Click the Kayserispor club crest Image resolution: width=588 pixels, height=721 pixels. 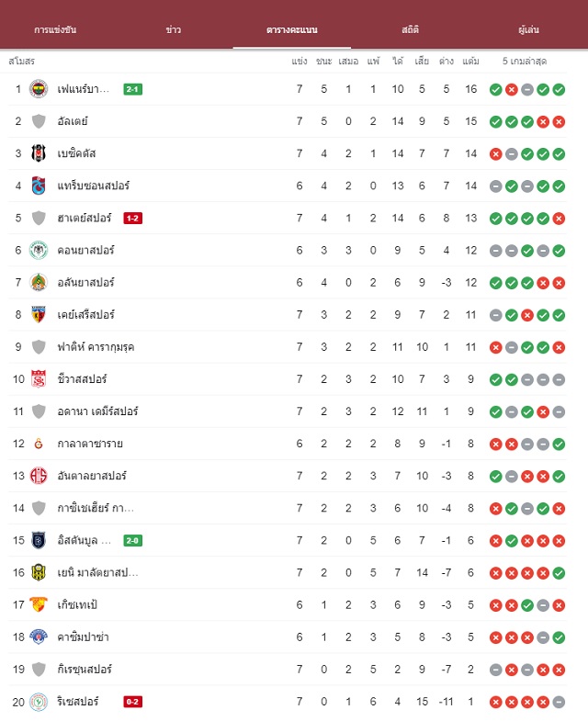point(39,314)
